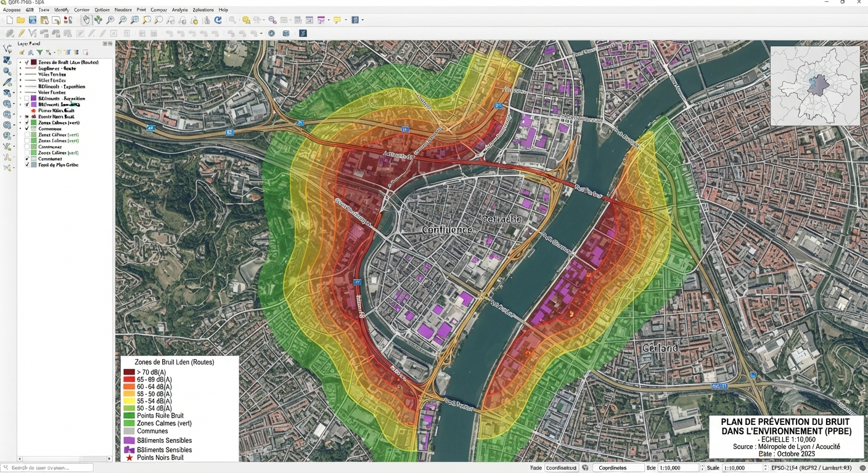Click the EPSG projection button in status bar

pos(811,468)
